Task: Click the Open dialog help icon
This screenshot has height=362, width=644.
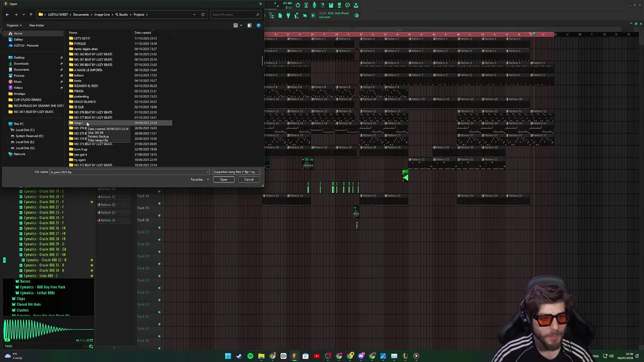Action: pyautogui.click(x=258, y=25)
